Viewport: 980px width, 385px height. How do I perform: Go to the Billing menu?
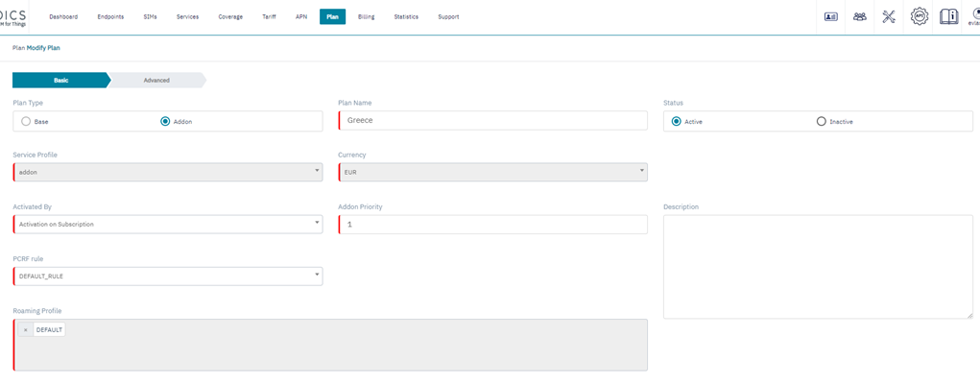pyautogui.click(x=366, y=17)
